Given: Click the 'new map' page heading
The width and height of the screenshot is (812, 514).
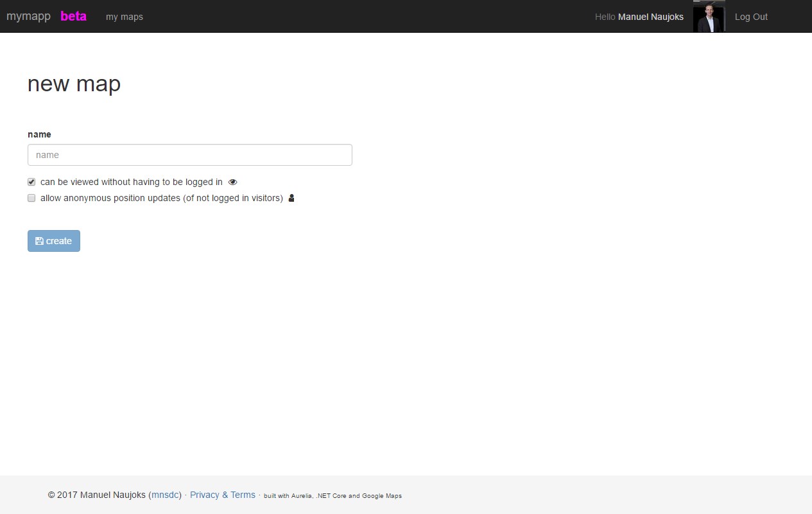Looking at the screenshot, I should [x=74, y=84].
